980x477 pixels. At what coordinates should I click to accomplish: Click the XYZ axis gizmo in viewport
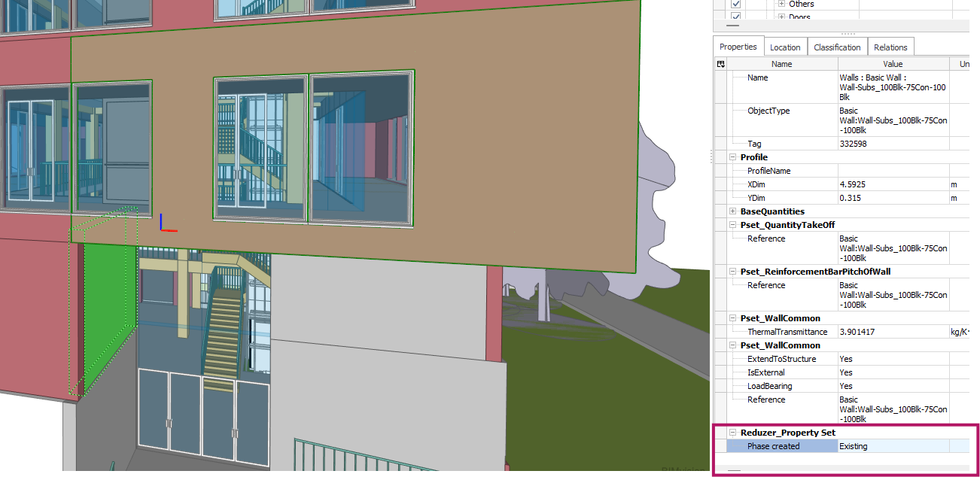(166, 224)
